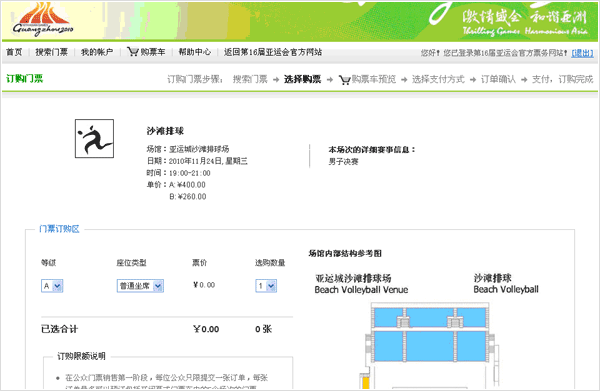
Task: Click the 19:00-21:00 time text
Action: [x=190, y=173]
